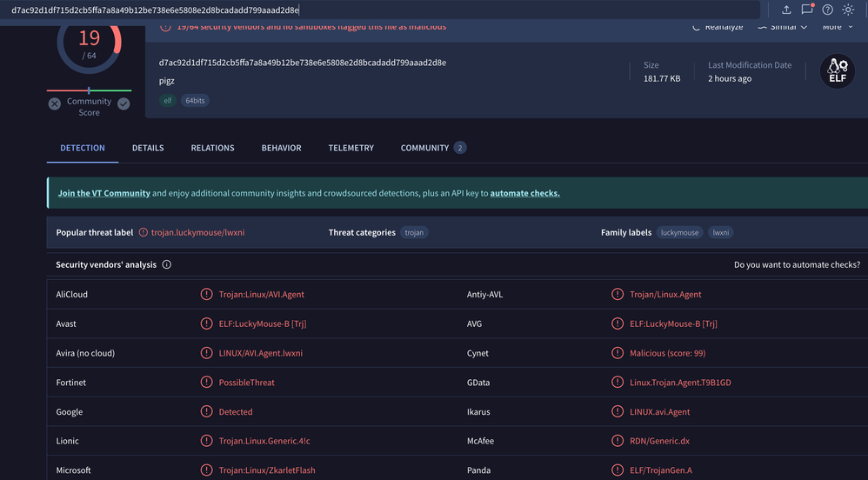This screenshot has height=480, width=868.
Task: Click Antiy-AVL's Trojan/Linux.Agent result
Action: tap(665, 294)
